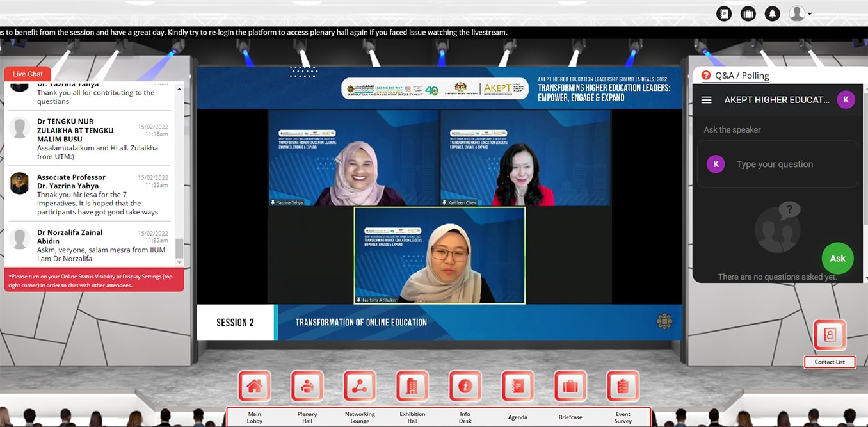
Task: Open the Event Survey clipboard icon
Action: (x=623, y=386)
